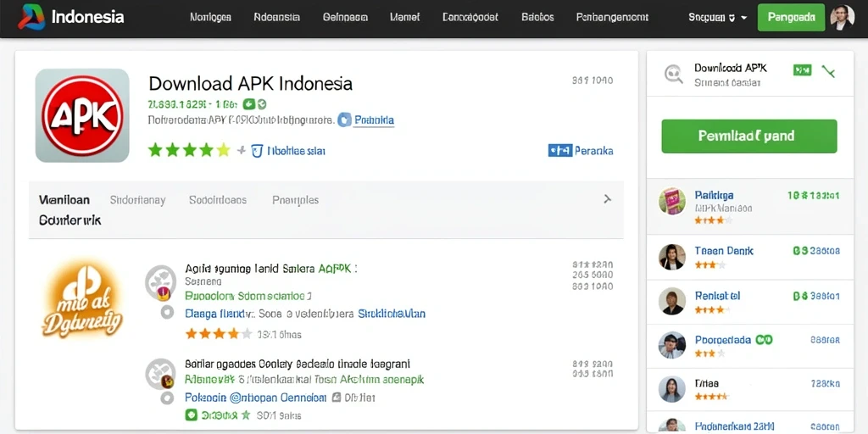868x434 pixels.
Task: Expand tabs with the right chevron arrow
Action: coord(607,199)
